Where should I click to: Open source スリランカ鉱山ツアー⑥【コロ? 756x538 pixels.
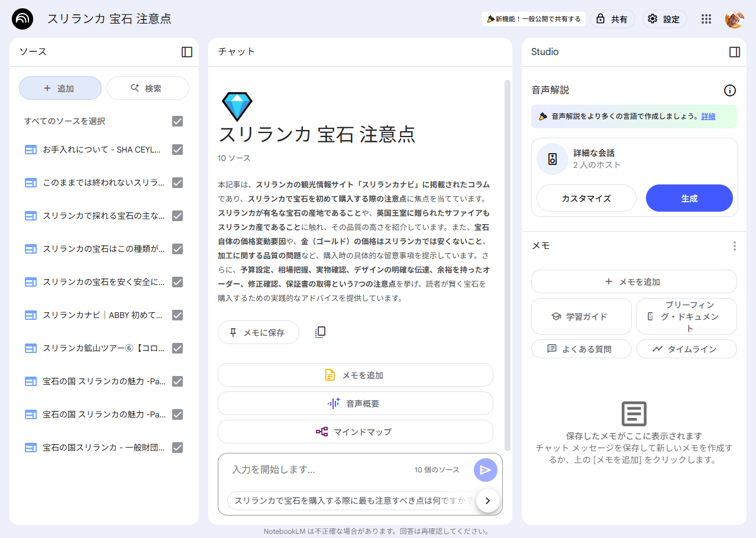104,348
